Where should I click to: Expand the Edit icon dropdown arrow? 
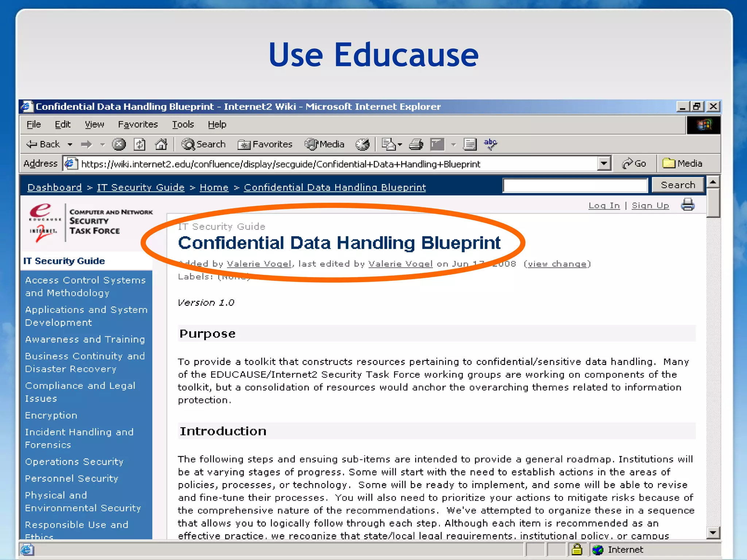pyautogui.click(x=453, y=145)
